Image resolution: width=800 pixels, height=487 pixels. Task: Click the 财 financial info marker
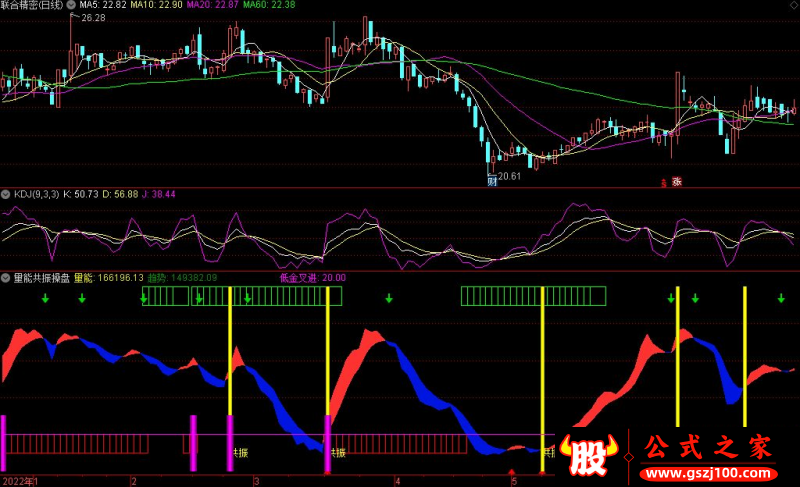coord(492,181)
